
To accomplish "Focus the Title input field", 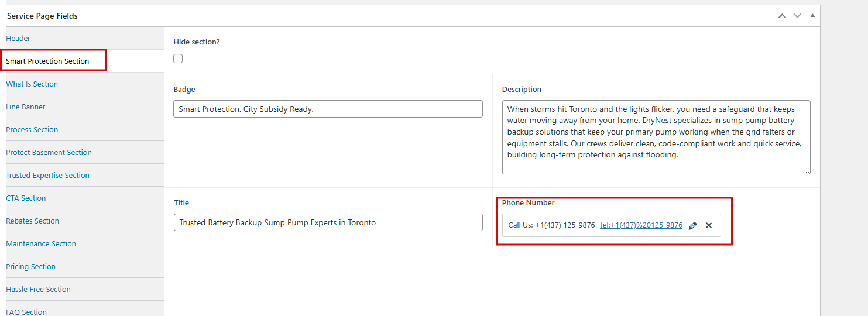I will (328, 222).
